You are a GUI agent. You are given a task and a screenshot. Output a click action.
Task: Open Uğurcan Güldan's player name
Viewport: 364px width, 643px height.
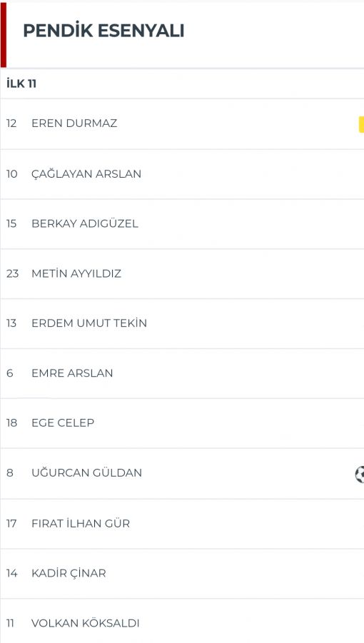86,473
